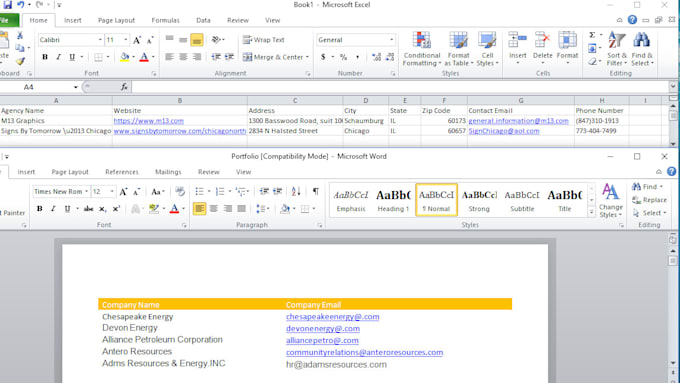Open Excel Data tab
The height and width of the screenshot is (383, 680).
coord(203,20)
